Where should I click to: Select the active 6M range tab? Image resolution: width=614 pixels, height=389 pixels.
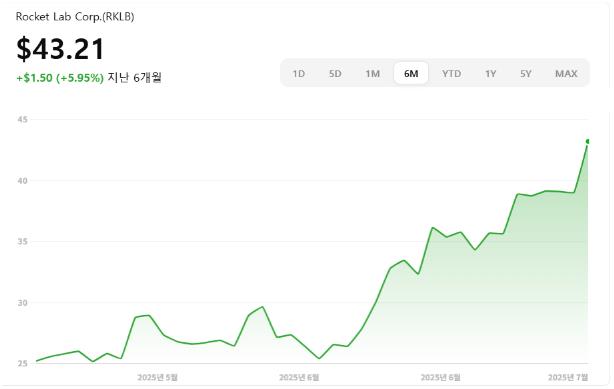411,73
